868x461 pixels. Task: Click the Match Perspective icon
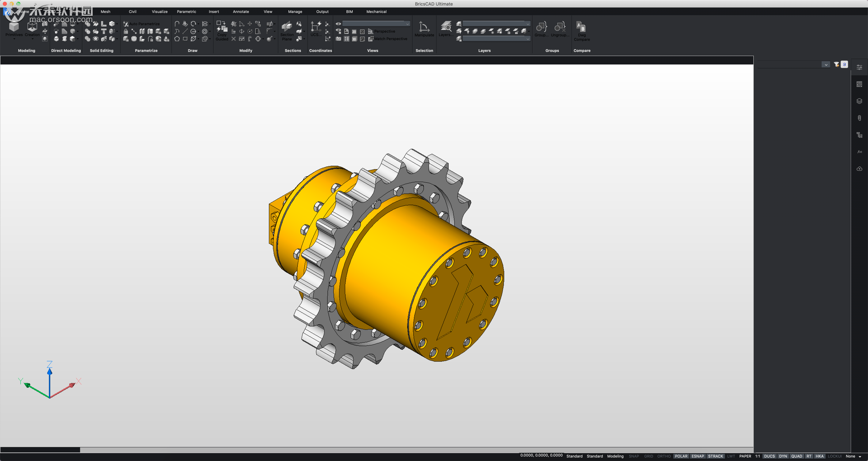pyautogui.click(x=371, y=39)
